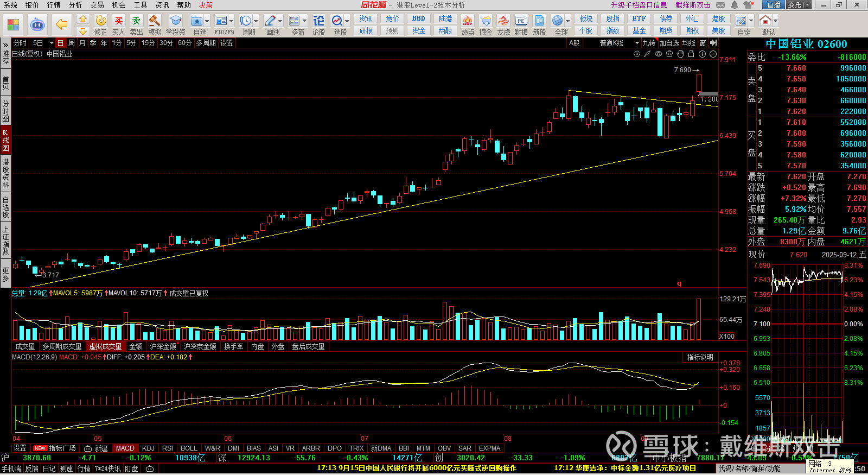Viewport: 868px width, 475px height.
Task: Switch to 分时 intraday view
Action: click(20, 43)
